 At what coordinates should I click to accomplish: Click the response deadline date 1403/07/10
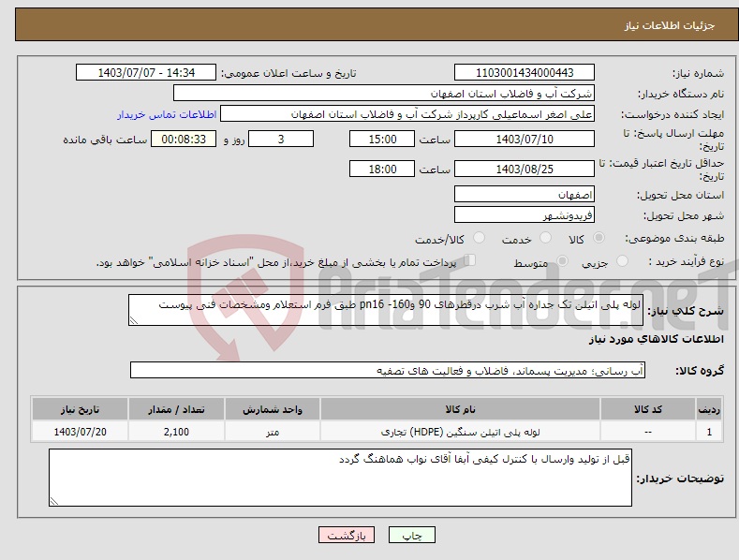525,139
